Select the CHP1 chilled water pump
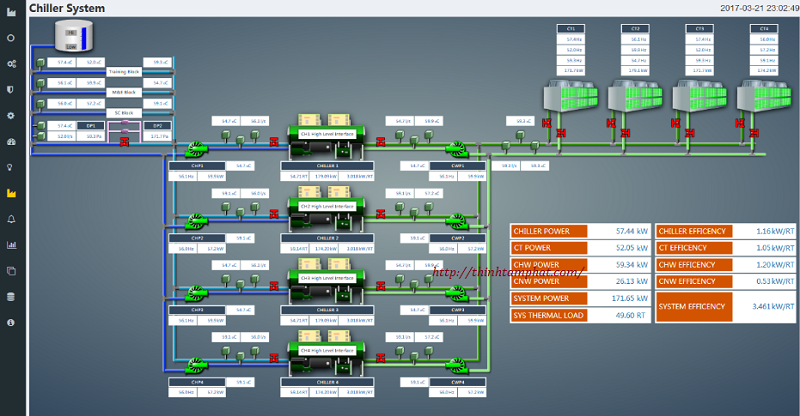The image size is (800, 416). click(195, 150)
